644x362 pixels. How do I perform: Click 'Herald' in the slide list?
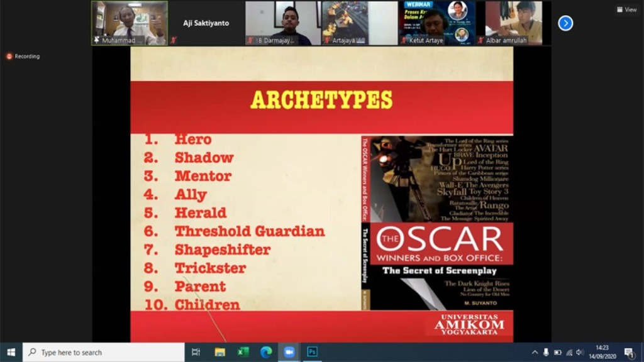tap(201, 212)
